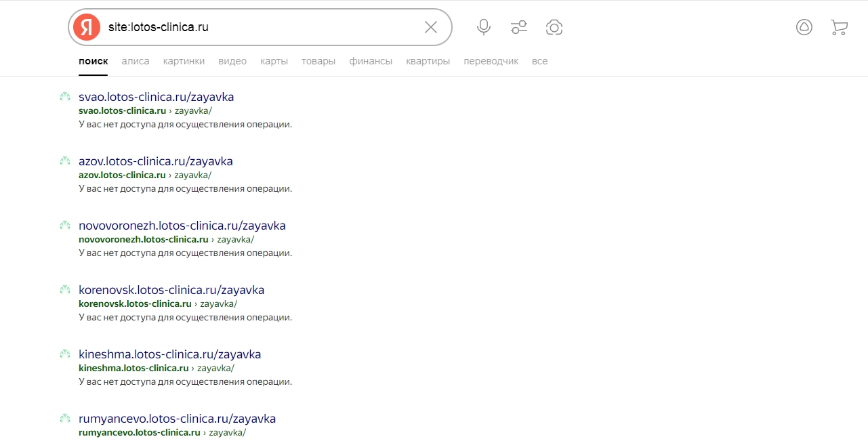Switch to алиса tab

pyautogui.click(x=136, y=61)
